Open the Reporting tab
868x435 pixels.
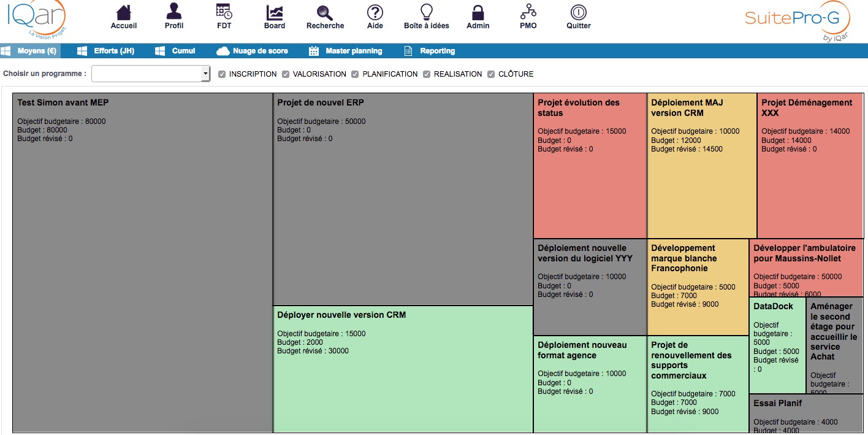coord(430,51)
